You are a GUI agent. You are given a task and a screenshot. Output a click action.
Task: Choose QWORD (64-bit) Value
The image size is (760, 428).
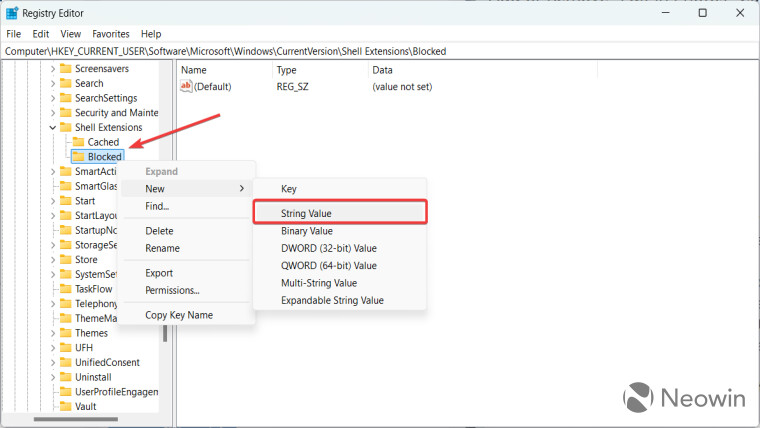[340, 266]
